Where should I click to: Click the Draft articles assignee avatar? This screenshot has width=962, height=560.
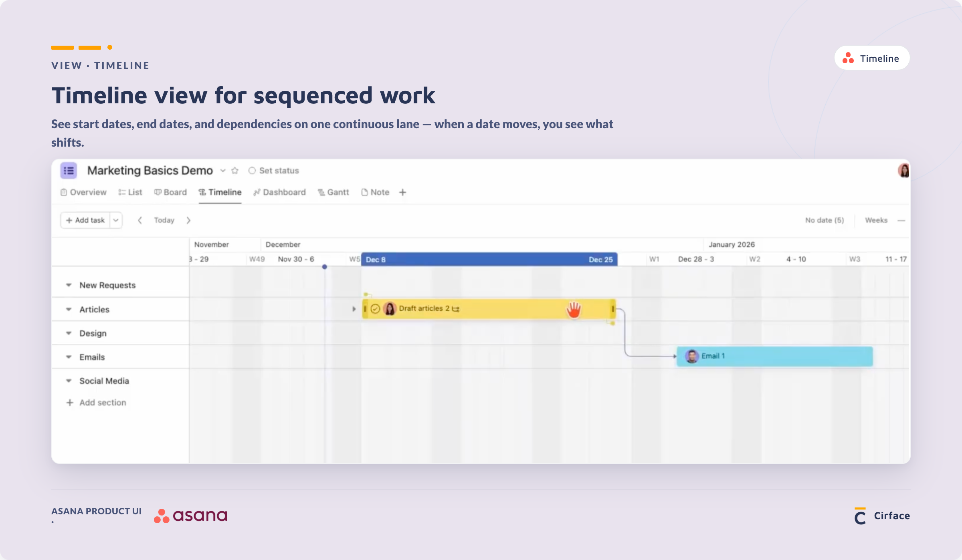(x=390, y=309)
